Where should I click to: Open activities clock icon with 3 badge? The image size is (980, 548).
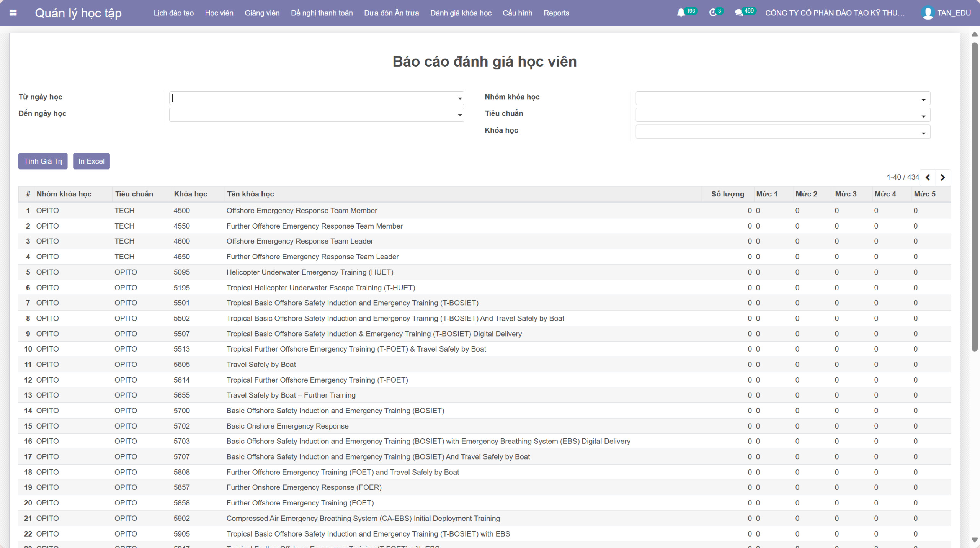(712, 13)
